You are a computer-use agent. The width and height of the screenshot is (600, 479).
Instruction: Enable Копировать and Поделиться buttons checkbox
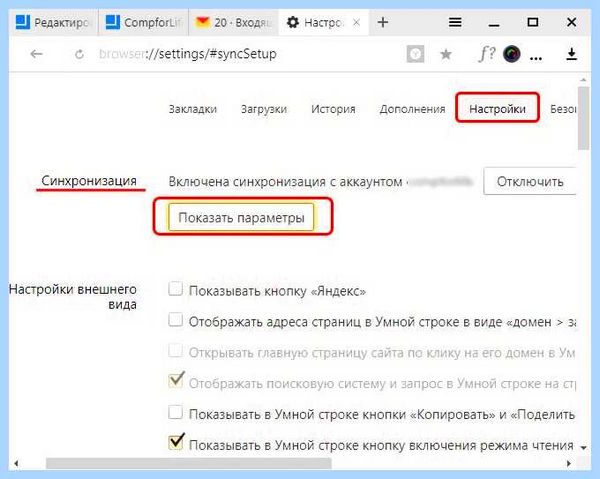click(175, 412)
